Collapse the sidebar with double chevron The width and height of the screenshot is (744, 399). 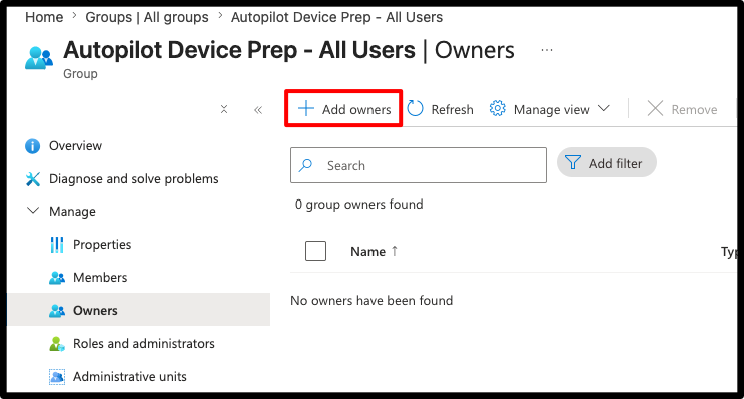(258, 110)
